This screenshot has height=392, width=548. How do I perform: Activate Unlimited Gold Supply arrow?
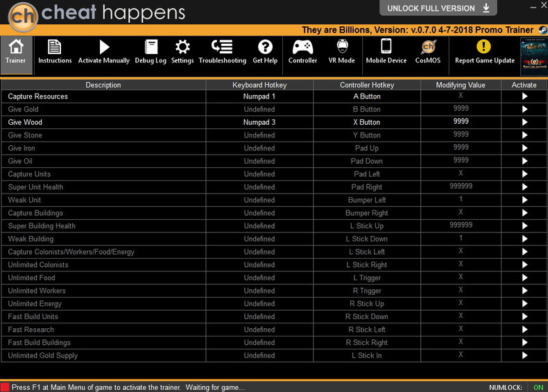tap(524, 355)
